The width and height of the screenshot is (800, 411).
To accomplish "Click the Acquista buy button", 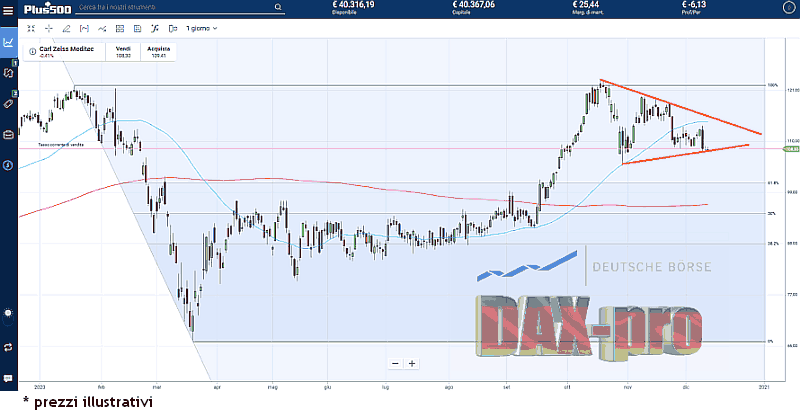I will pos(158,52).
